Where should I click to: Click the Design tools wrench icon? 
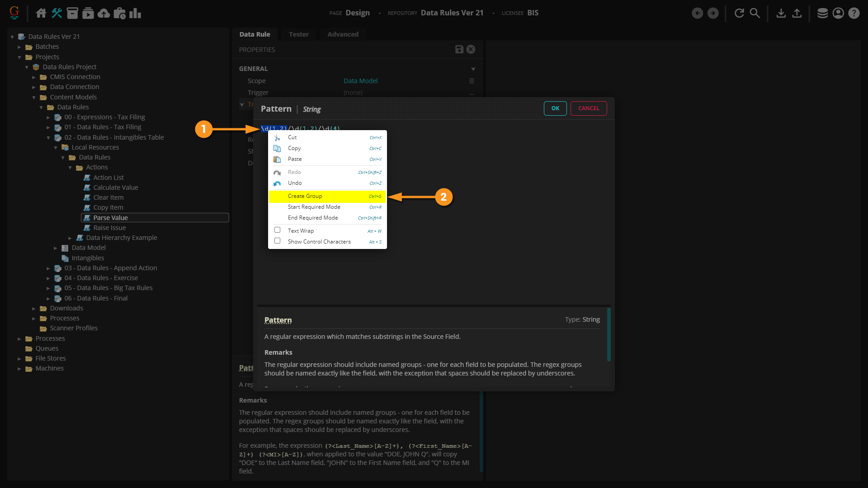(x=57, y=13)
